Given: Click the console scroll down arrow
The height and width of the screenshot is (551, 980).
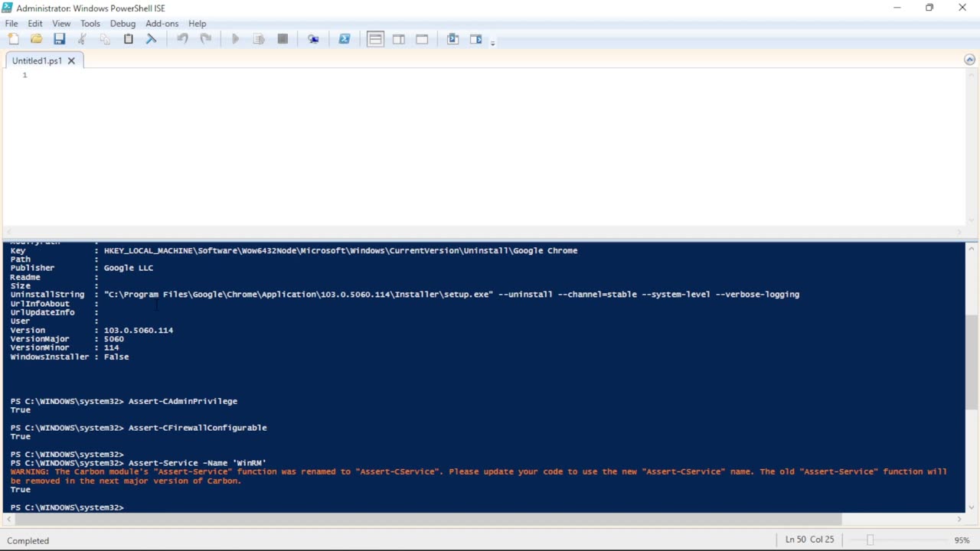Looking at the screenshot, I should point(970,507).
